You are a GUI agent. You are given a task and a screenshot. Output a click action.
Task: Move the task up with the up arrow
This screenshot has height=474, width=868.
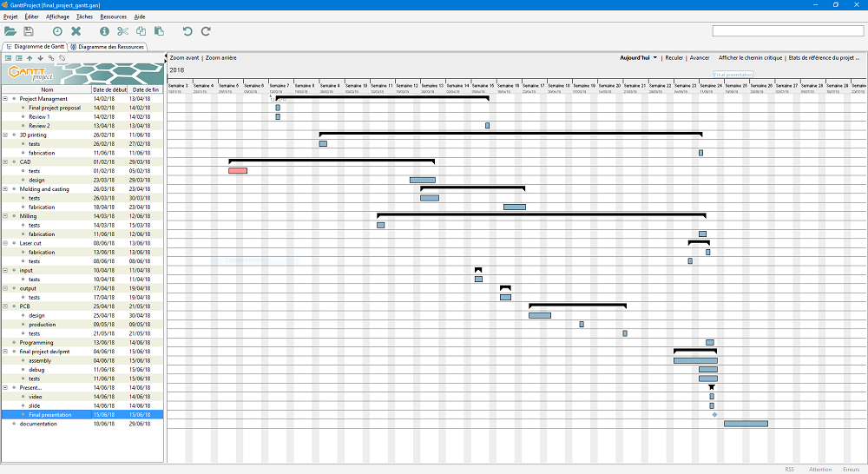(30, 58)
